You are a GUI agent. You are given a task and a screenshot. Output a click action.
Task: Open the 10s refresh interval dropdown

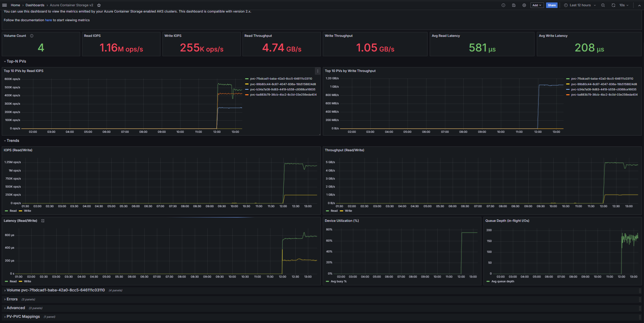(x=624, y=5)
